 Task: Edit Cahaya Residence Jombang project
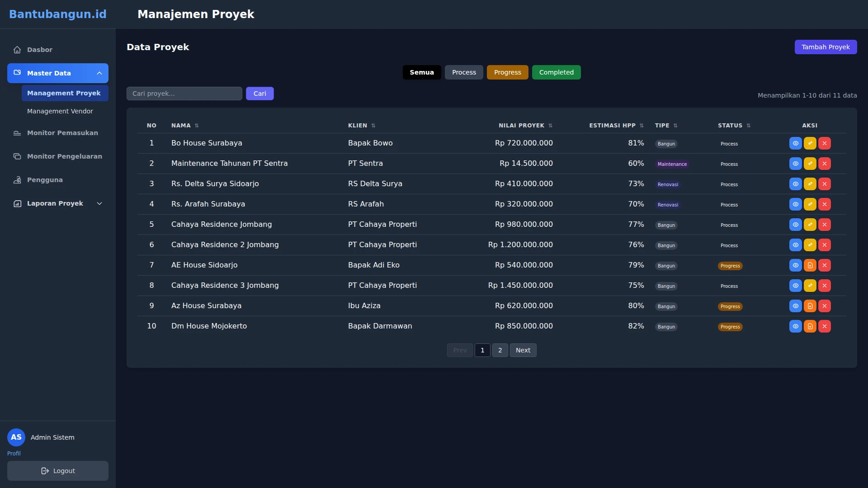810,225
